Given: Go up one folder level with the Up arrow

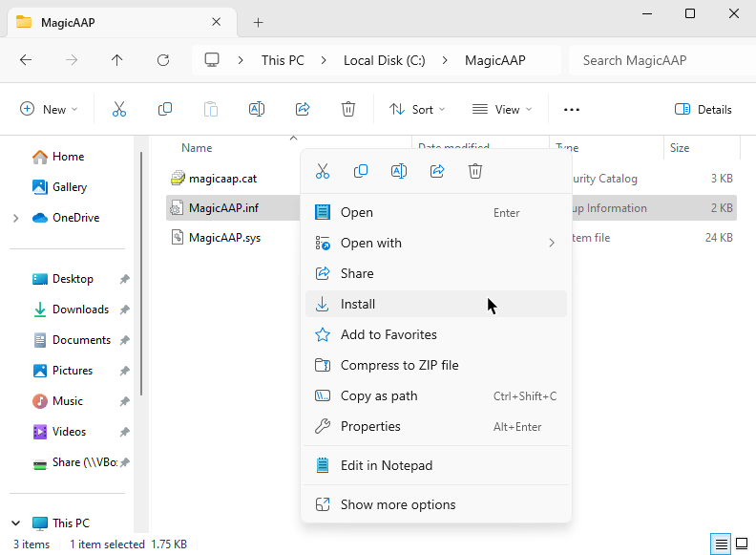Looking at the screenshot, I should click(117, 60).
